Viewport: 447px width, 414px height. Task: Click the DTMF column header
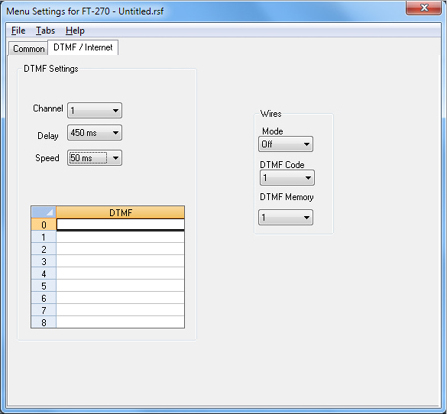tap(120, 212)
